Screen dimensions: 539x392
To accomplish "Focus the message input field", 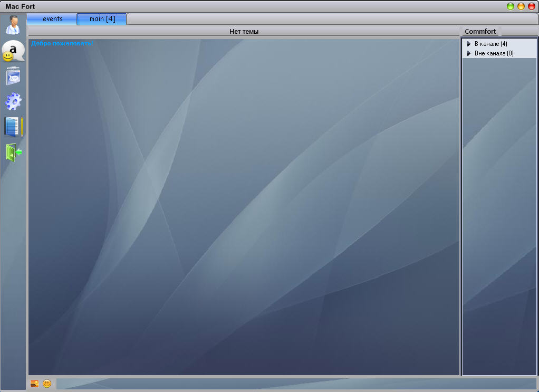I will [x=296, y=384].
